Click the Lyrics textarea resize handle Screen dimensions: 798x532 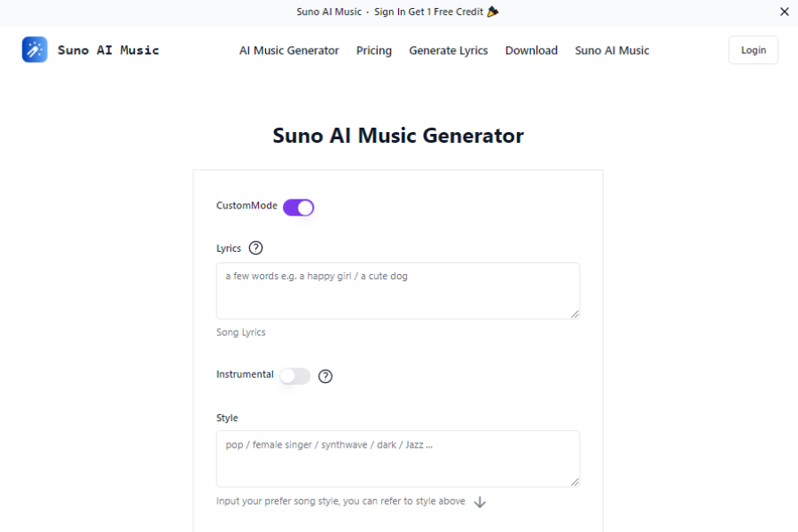pyautogui.click(x=575, y=316)
